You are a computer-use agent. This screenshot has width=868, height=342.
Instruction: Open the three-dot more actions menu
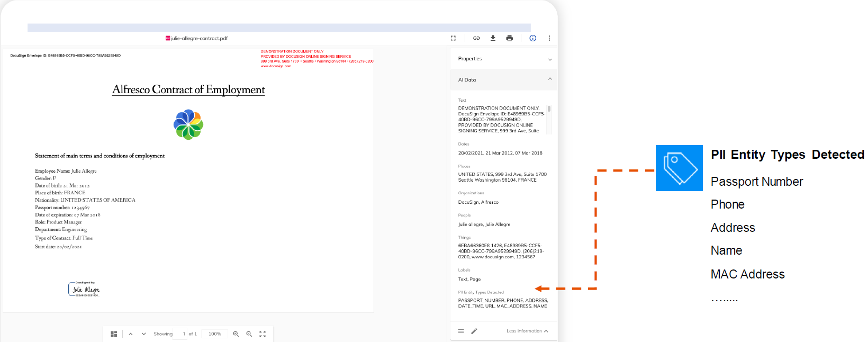click(549, 38)
